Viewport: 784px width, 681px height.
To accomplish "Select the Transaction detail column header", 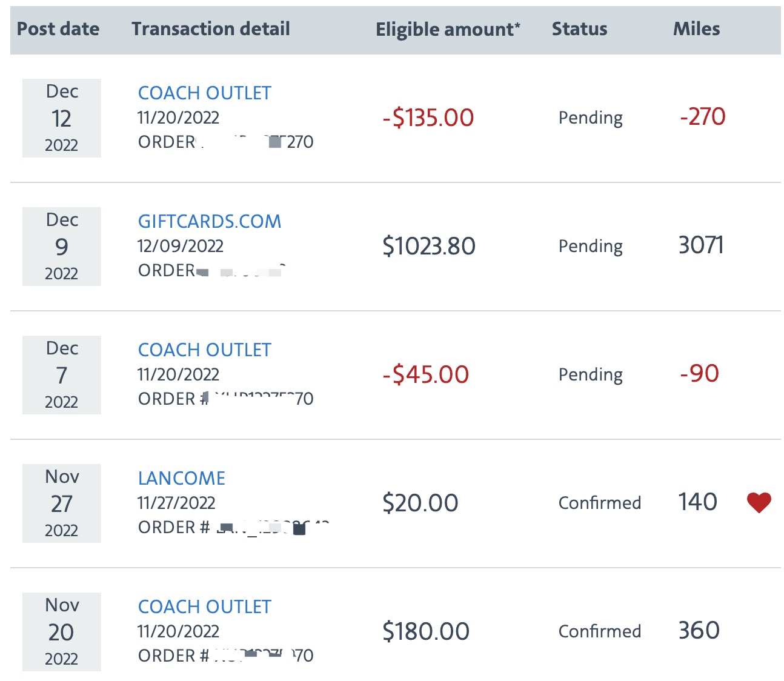I will (x=211, y=28).
